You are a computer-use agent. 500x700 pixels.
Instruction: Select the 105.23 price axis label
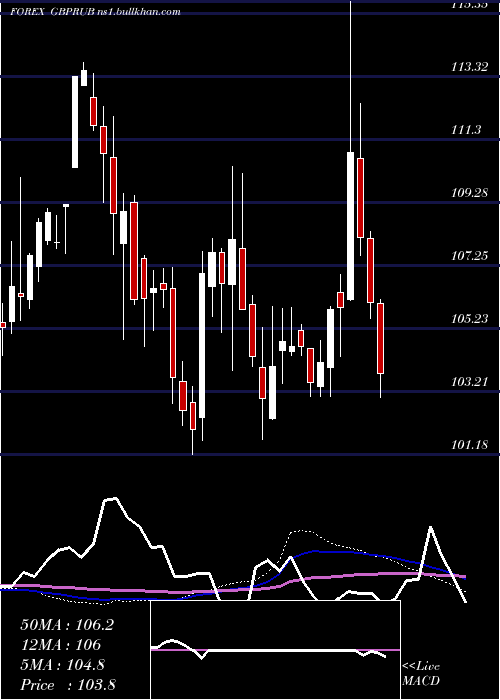coord(469,319)
